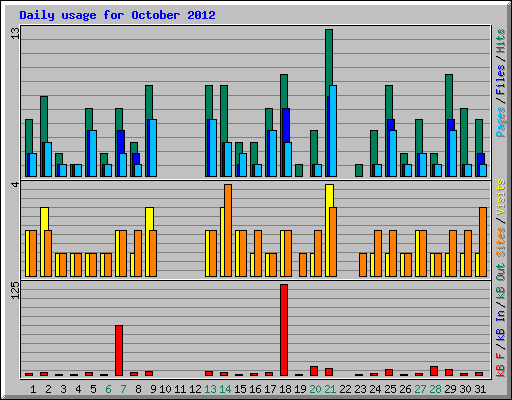Click the chart title 'Daily usage for October 2012'
Screen dimensions: 512x400
117,15
